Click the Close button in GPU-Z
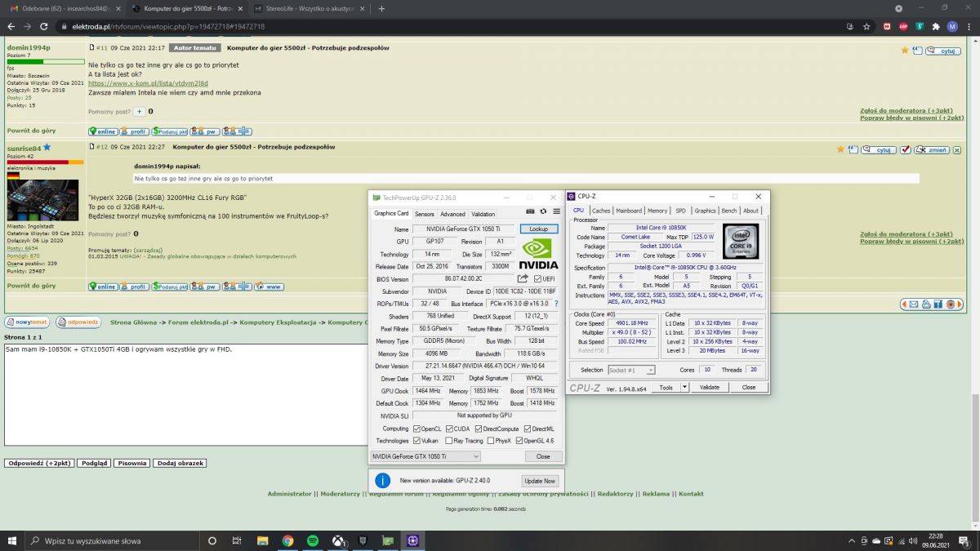 543,456
